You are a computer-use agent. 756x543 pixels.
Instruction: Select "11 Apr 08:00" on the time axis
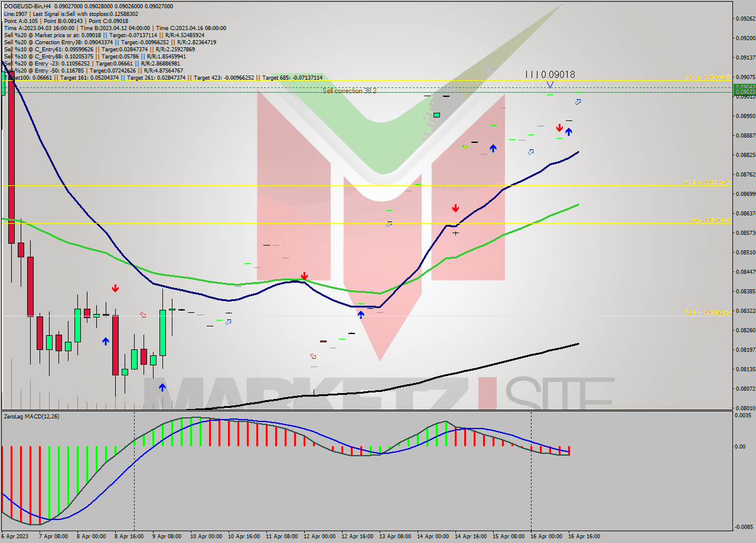click(281, 537)
